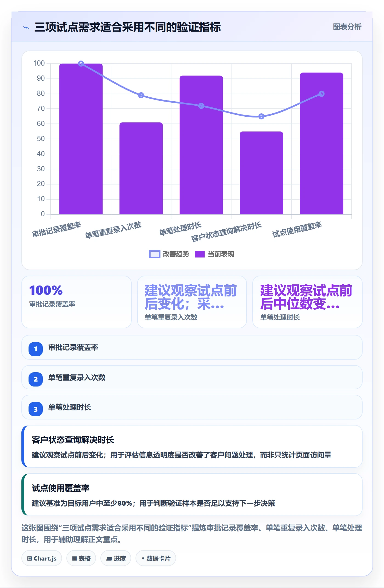Click the Chart.js tag
The image size is (384, 588).
42,558
